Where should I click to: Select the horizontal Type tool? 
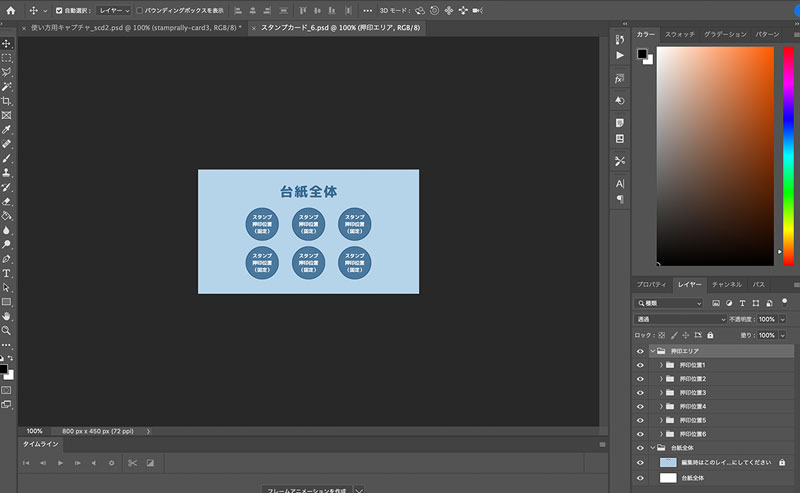(7, 272)
